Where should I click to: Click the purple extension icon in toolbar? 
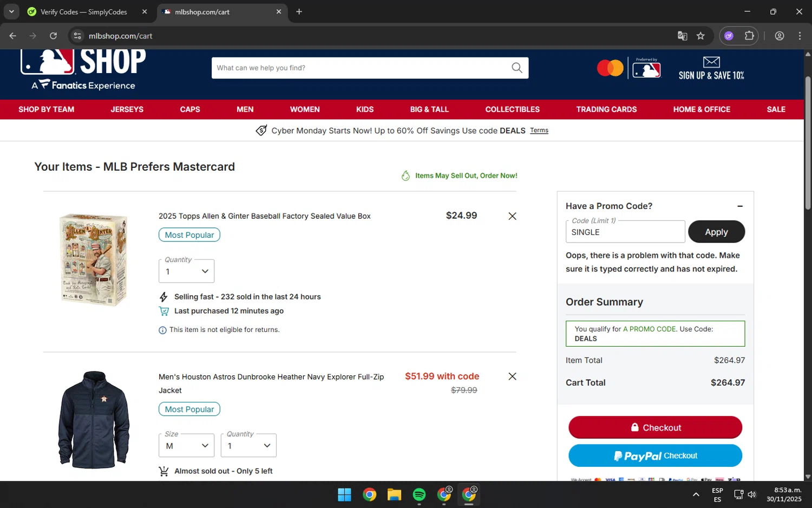tap(729, 36)
